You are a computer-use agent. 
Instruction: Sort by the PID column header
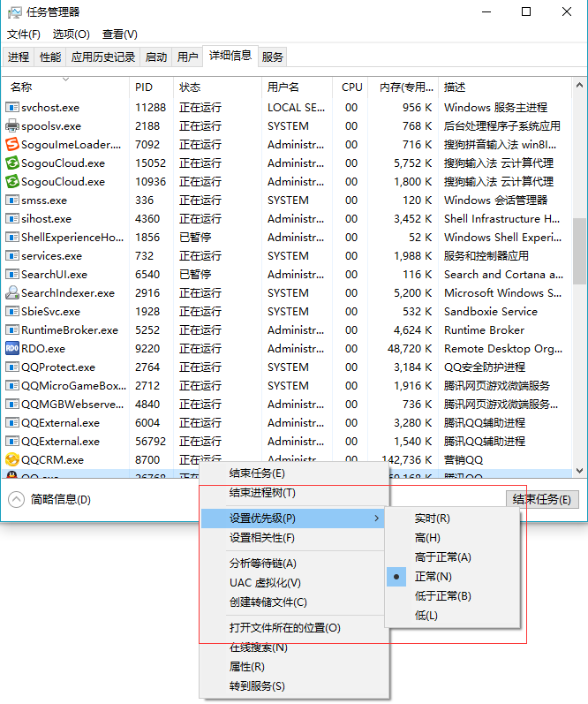click(151, 87)
